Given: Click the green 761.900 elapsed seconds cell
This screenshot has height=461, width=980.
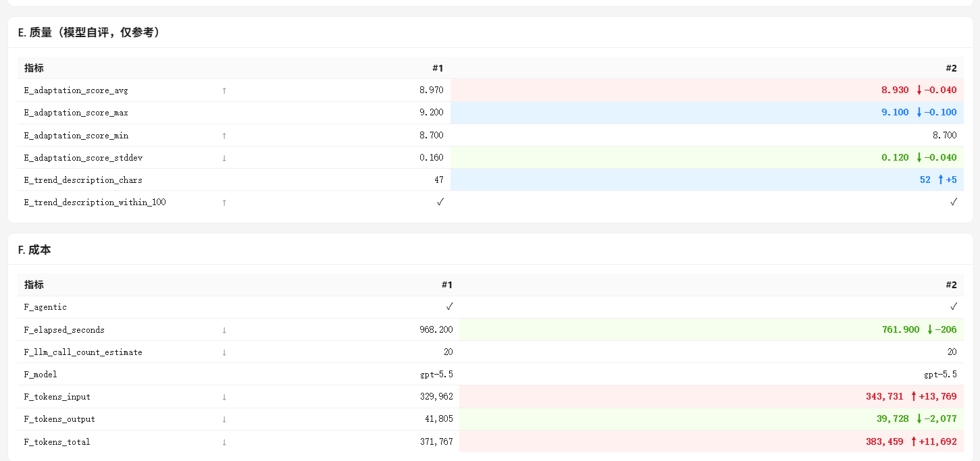Looking at the screenshot, I should pos(711,330).
